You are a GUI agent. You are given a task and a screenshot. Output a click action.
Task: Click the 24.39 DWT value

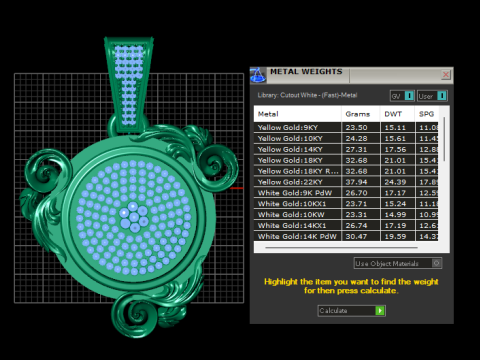point(395,182)
